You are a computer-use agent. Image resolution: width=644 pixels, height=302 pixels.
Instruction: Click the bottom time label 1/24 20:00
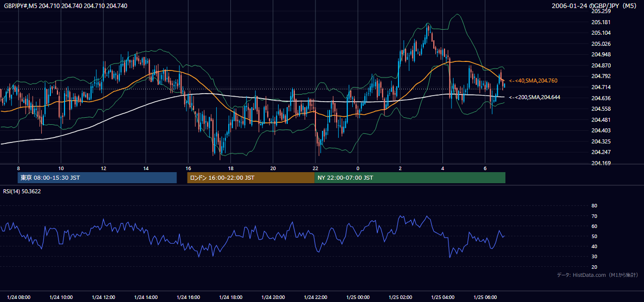click(x=273, y=297)
